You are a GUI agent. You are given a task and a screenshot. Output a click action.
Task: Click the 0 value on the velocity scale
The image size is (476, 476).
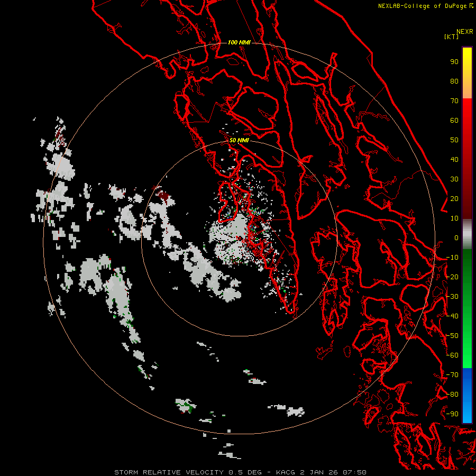456,238
